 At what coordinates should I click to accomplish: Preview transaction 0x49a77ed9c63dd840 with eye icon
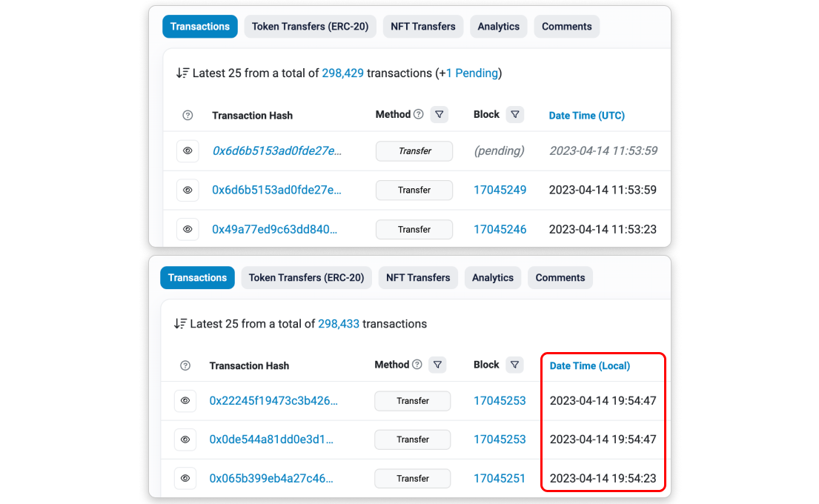tap(188, 229)
